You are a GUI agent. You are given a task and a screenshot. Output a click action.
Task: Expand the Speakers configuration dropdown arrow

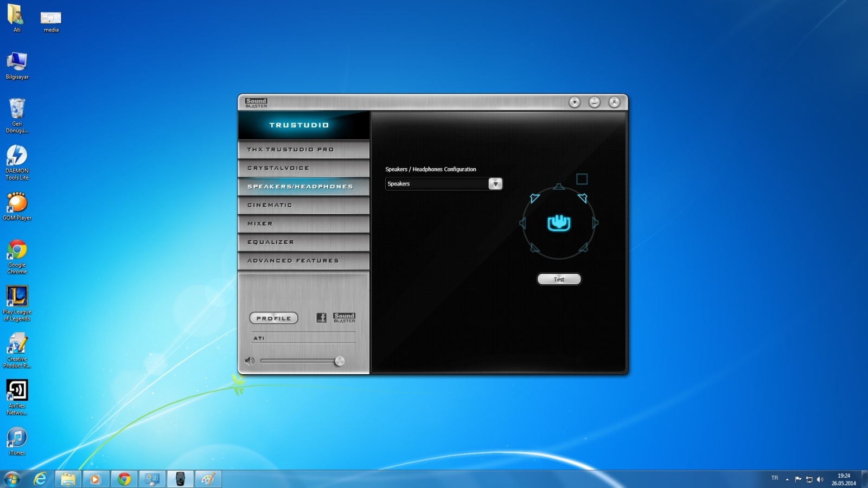point(495,184)
